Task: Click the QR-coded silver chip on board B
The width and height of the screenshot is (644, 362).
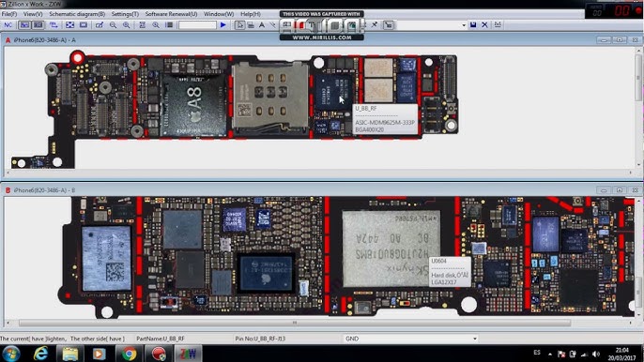Action: point(106,259)
